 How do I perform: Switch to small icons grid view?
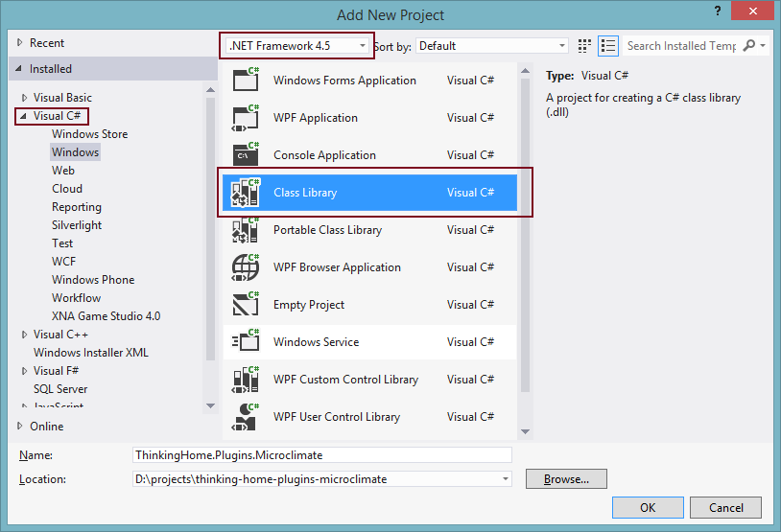[x=584, y=46]
